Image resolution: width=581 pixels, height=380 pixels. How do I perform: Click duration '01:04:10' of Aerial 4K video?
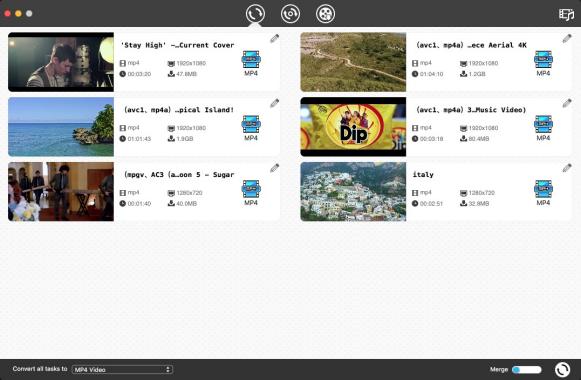(x=431, y=74)
